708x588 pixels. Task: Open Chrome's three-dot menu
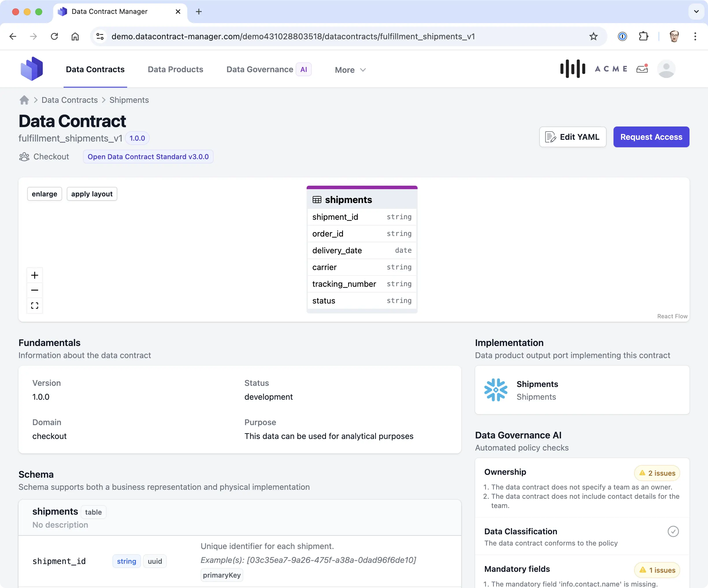pyautogui.click(x=695, y=36)
